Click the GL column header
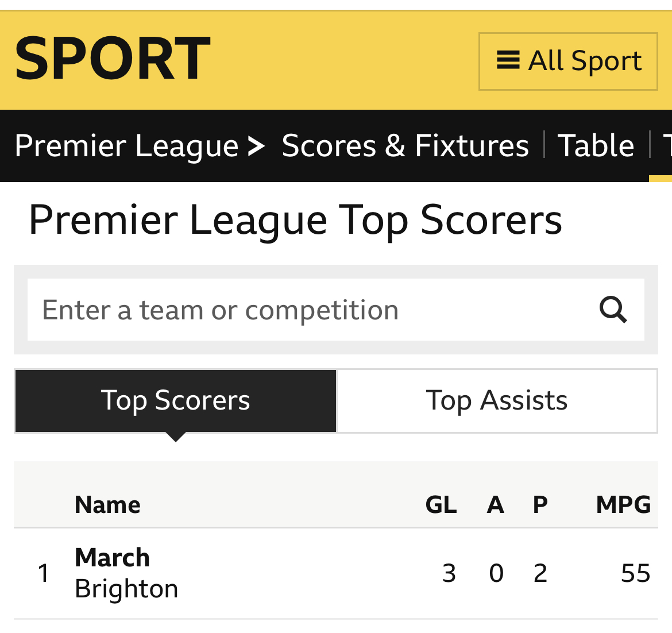The width and height of the screenshot is (672, 633). [441, 505]
